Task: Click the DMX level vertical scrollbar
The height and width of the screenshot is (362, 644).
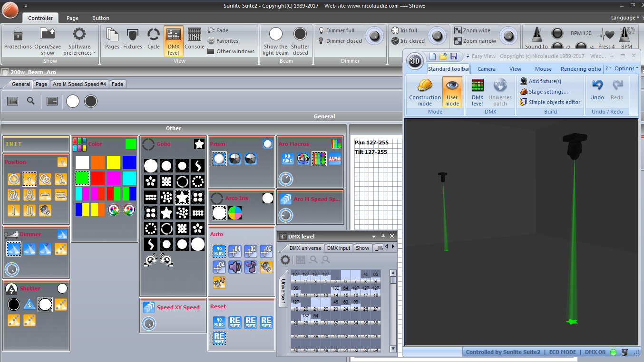Action: tap(393, 312)
